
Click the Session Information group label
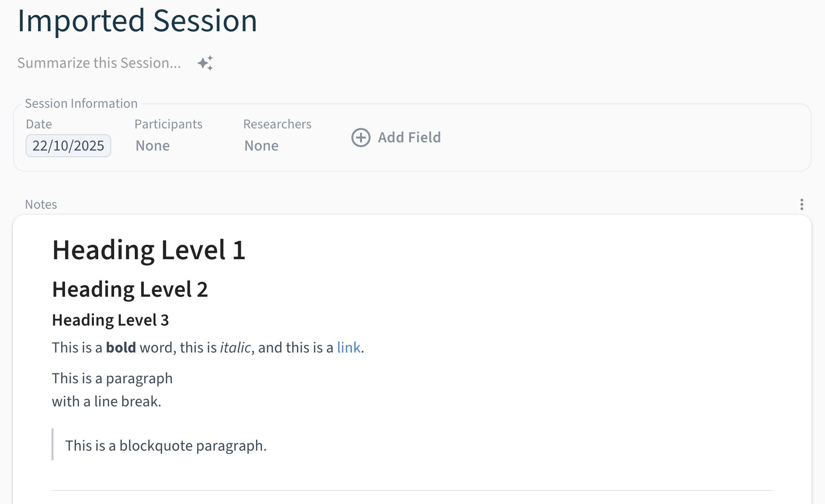point(81,103)
